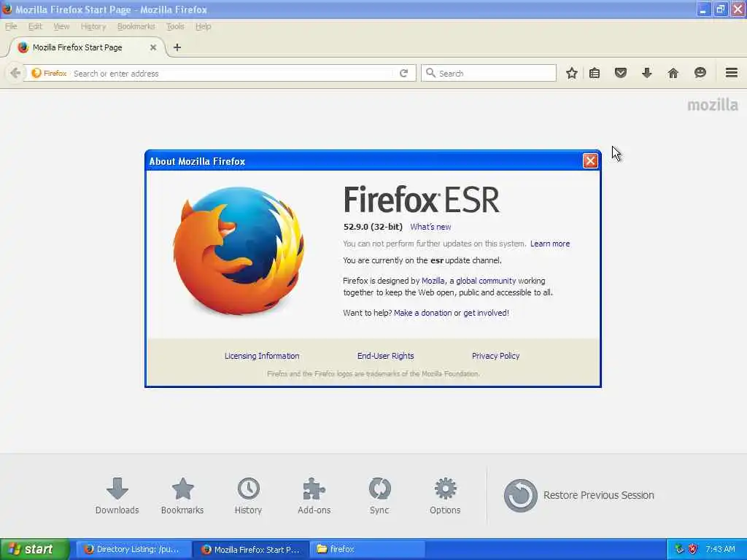
Task: Open the firefox folder taskbar button
Action: [367, 549]
